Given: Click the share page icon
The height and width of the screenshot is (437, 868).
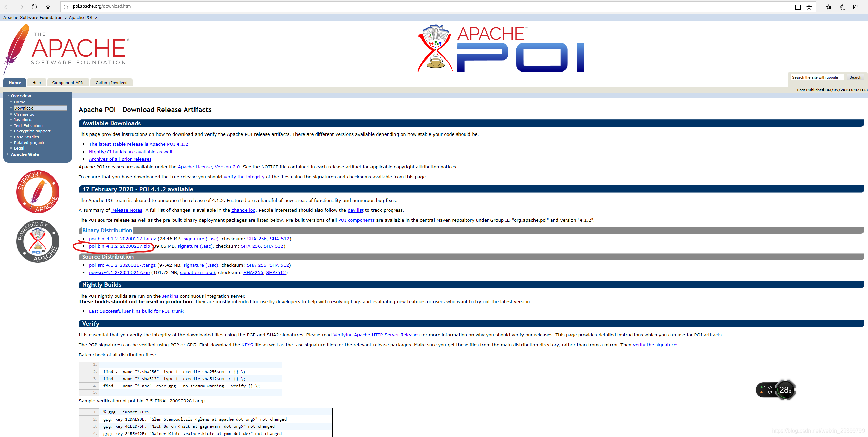Looking at the screenshot, I should [x=856, y=7].
